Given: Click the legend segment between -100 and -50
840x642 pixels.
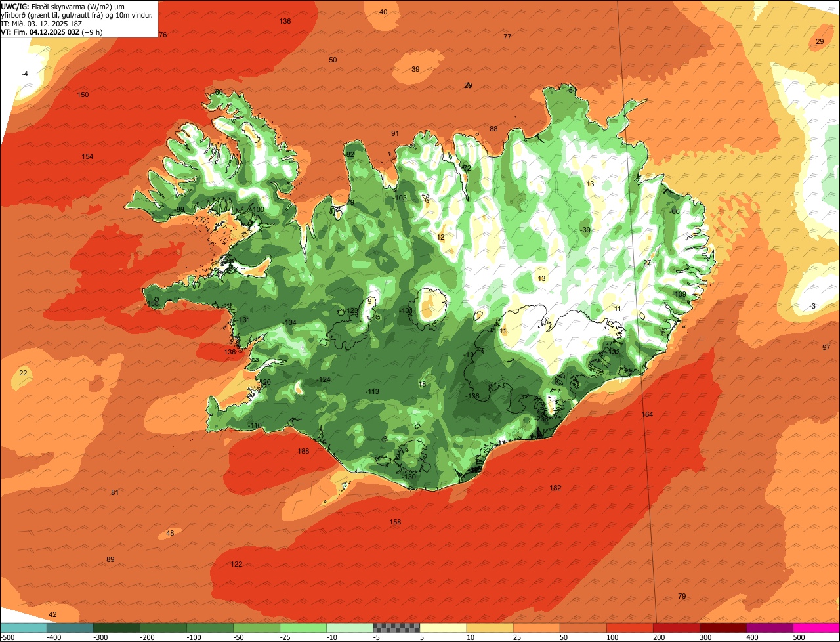Looking at the screenshot, I should (x=209, y=627).
